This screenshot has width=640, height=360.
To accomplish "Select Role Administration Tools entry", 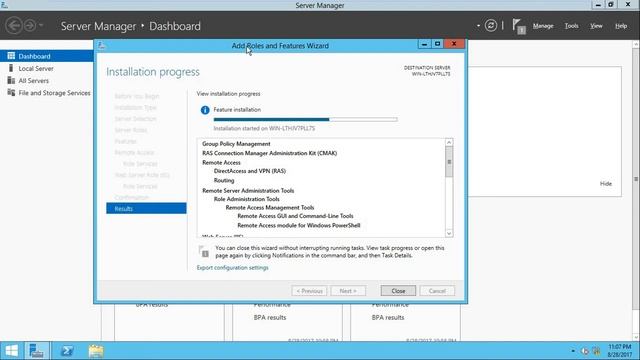I will pos(247,199).
